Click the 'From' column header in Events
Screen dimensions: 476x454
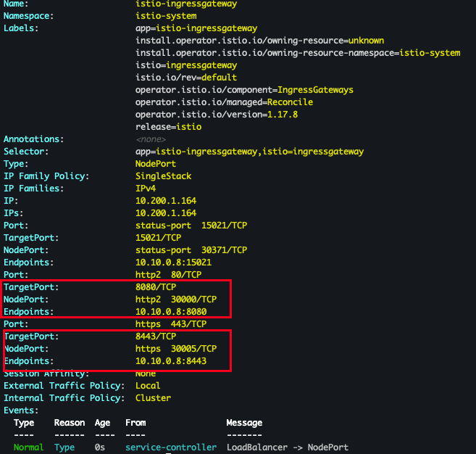coord(135,423)
